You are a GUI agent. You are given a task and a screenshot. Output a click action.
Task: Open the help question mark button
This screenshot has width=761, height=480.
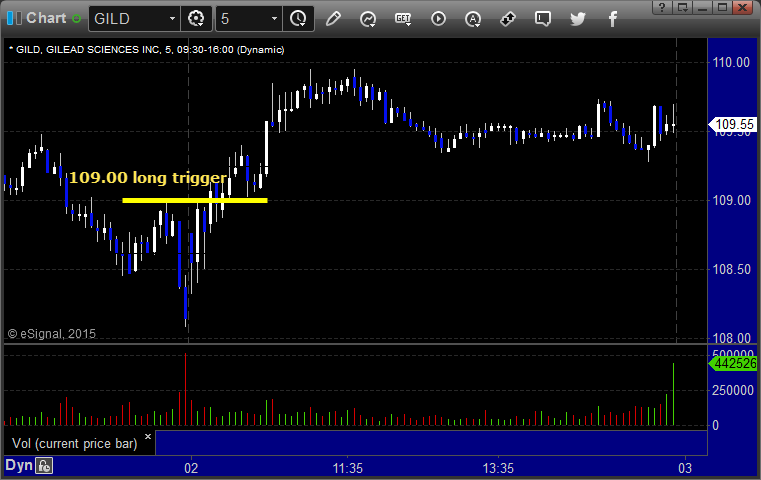(x=662, y=7)
